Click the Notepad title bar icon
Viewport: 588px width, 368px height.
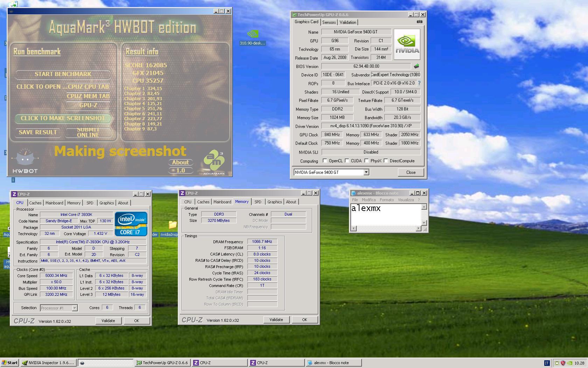point(353,193)
